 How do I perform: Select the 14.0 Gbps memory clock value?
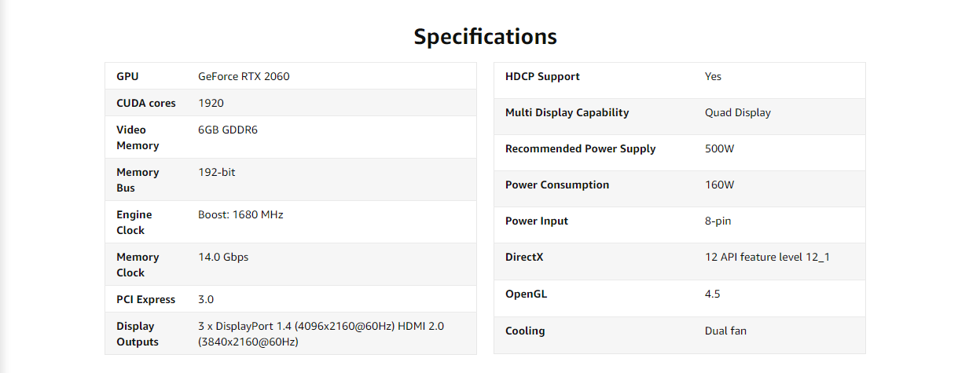tap(223, 257)
